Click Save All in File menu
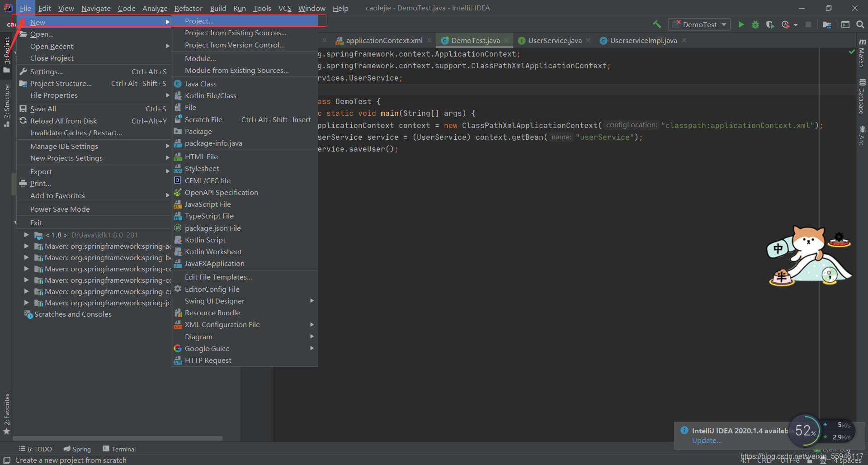The height and width of the screenshot is (465, 868). (x=94, y=109)
